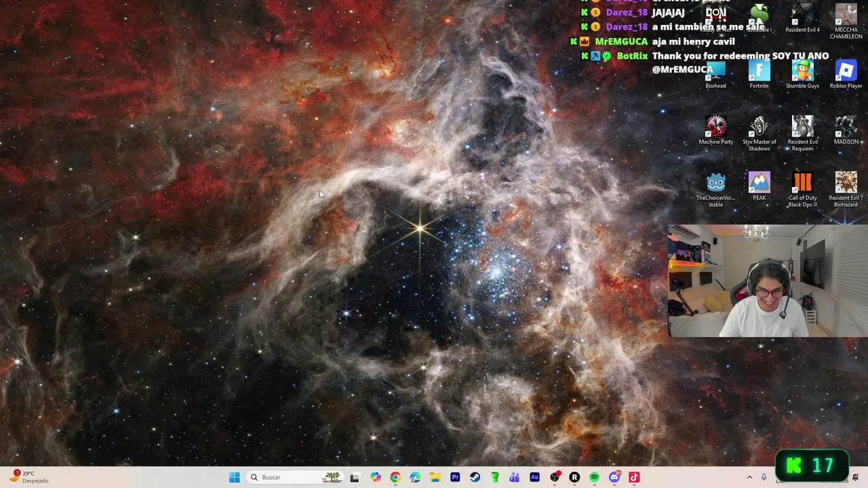Select the Call of Duty Black Ops III shortcut
The height and width of the screenshot is (488, 868).
802,190
